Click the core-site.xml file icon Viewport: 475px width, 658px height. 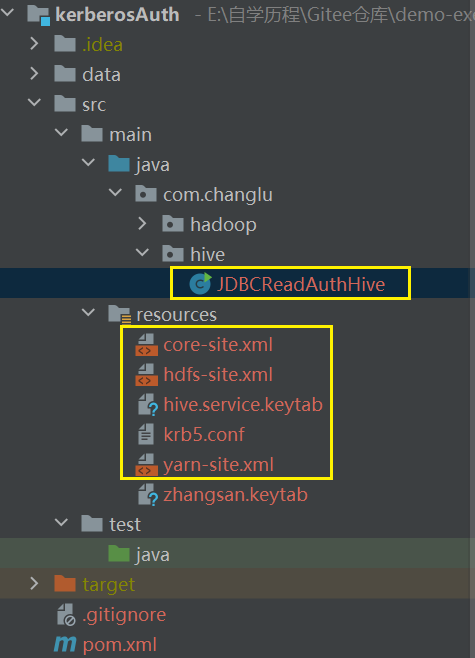146,345
